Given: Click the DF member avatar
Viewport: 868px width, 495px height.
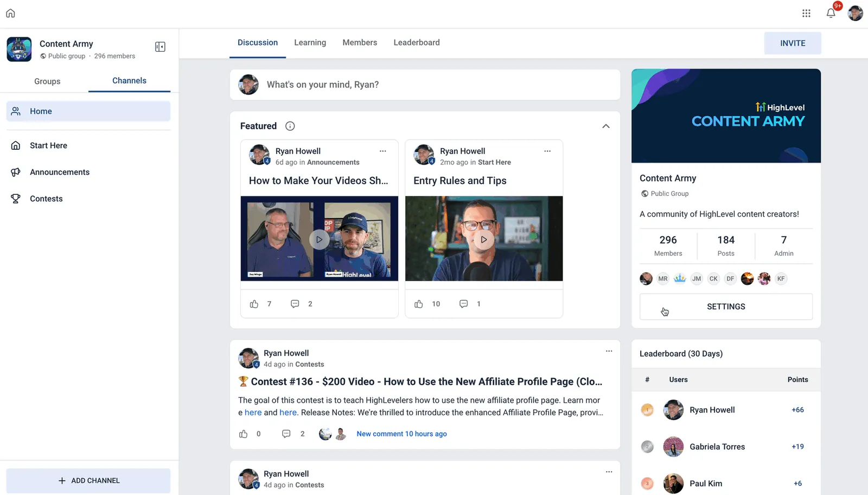Looking at the screenshot, I should pos(730,279).
